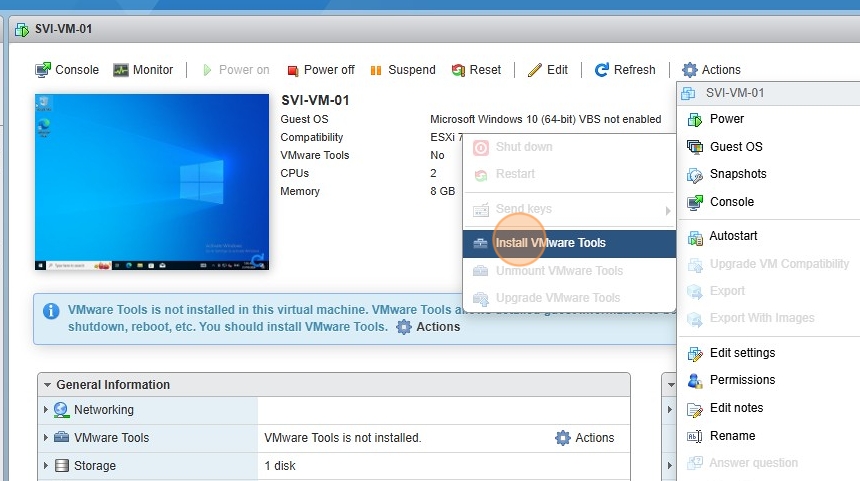Click the Storage disk icon
The image size is (860, 481).
coord(62,466)
